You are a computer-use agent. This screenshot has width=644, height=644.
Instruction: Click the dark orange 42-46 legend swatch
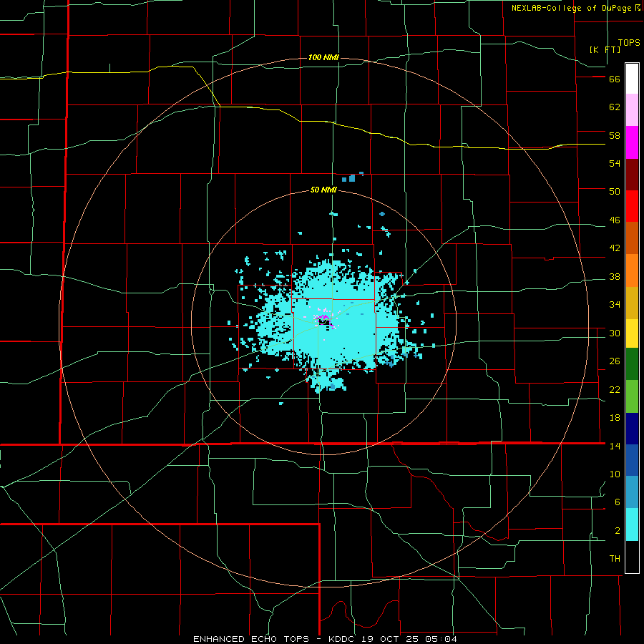click(632, 238)
